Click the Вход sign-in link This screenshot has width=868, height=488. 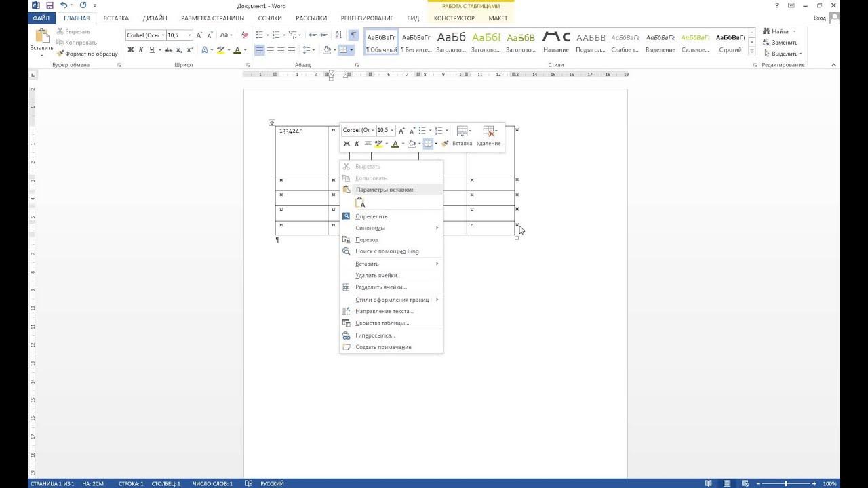pos(819,18)
